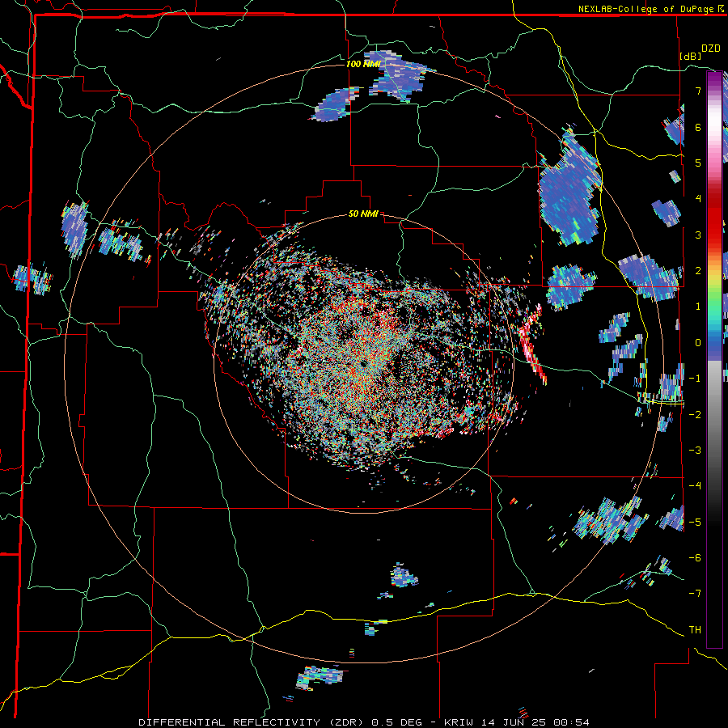Click the KRIW 14 JUN 25 00:54 timestamp
Viewport: 728px width, 728px height.
click(517, 722)
